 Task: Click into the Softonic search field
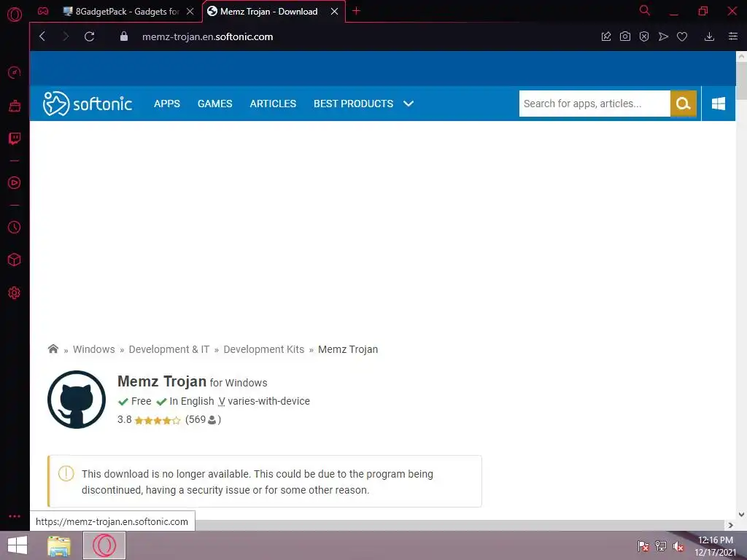(x=595, y=104)
